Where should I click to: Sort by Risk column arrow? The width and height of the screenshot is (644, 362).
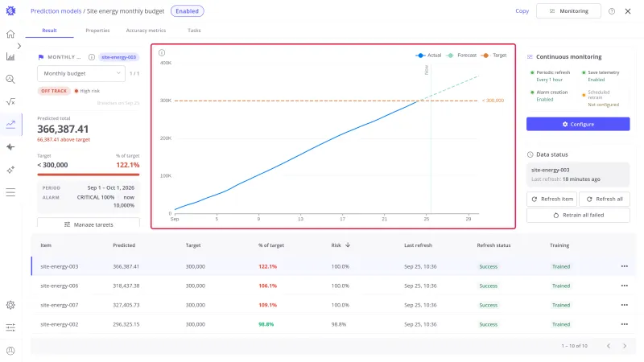348,245
